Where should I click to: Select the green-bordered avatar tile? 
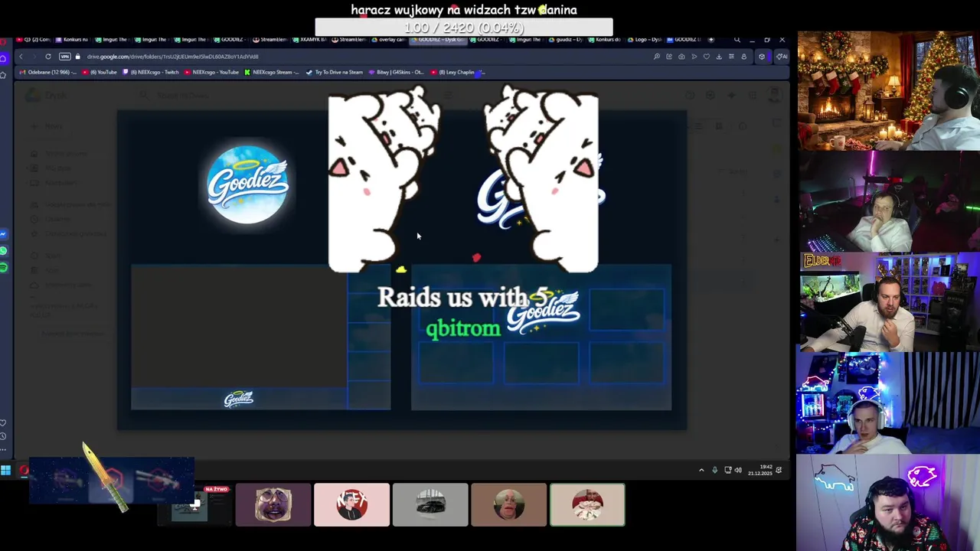[x=587, y=504]
